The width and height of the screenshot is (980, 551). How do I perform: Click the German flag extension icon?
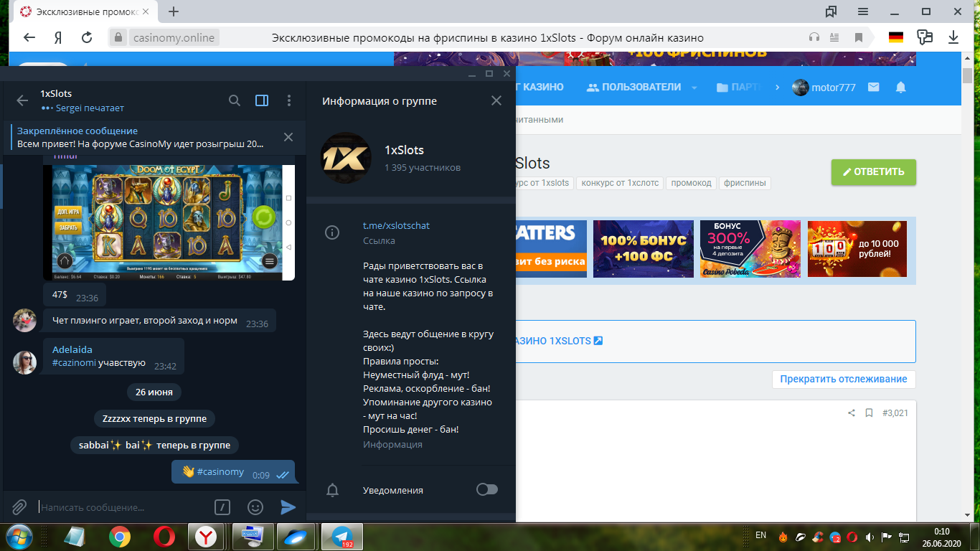coord(895,37)
